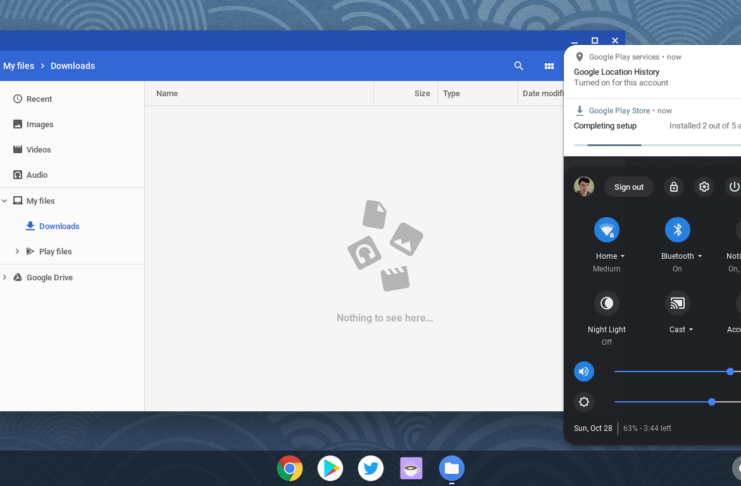The image size is (741, 486).
Task: Enable Night Light
Action: (x=606, y=302)
